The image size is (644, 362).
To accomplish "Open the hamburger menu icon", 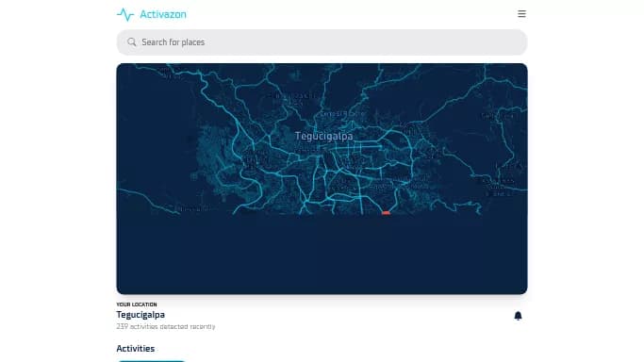I will tap(521, 14).
